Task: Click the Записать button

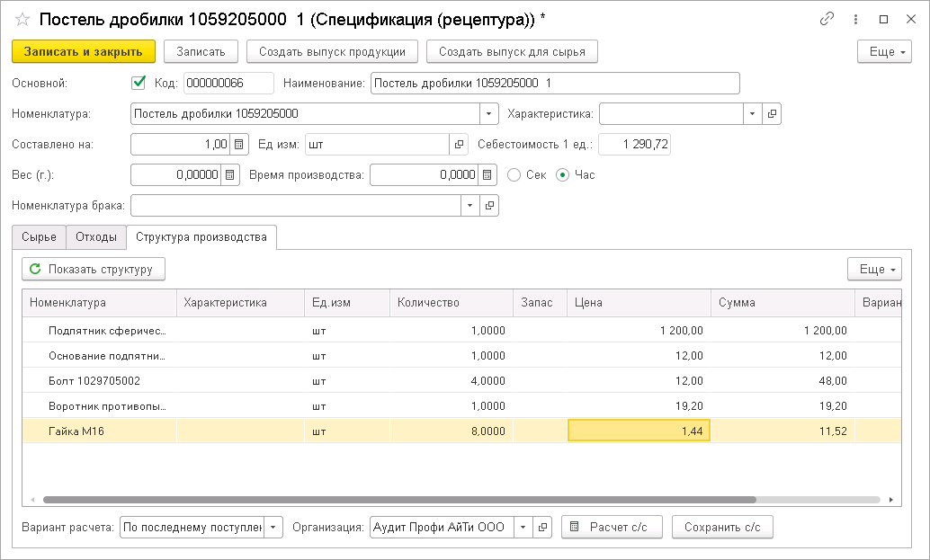Action: tap(201, 51)
